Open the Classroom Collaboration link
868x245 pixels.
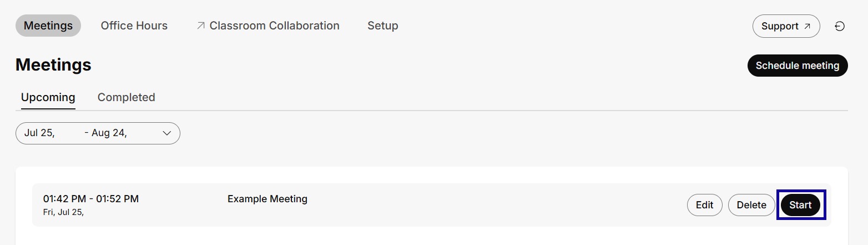tap(274, 26)
